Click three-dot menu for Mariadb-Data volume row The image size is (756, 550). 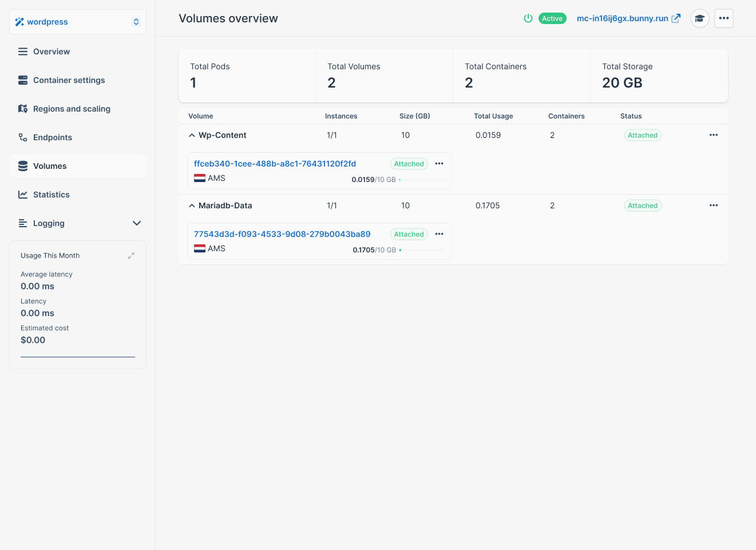coord(713,205)
